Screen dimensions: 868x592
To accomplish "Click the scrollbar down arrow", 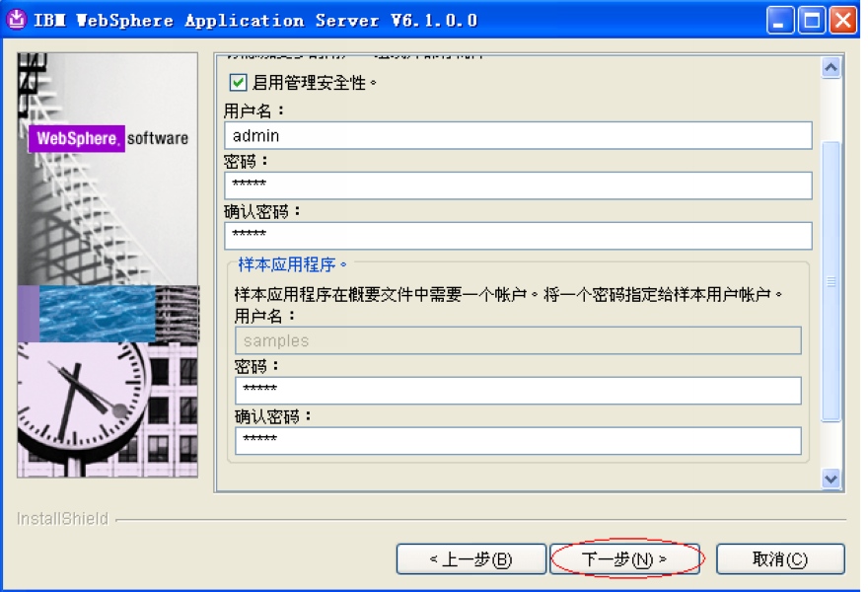I will click(829, 481).
